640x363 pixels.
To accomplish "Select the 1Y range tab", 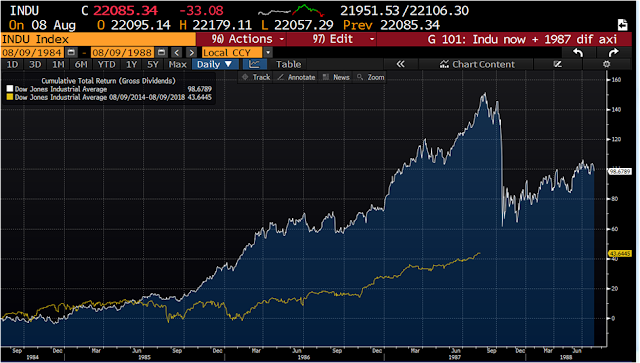I will pos(131,64).
